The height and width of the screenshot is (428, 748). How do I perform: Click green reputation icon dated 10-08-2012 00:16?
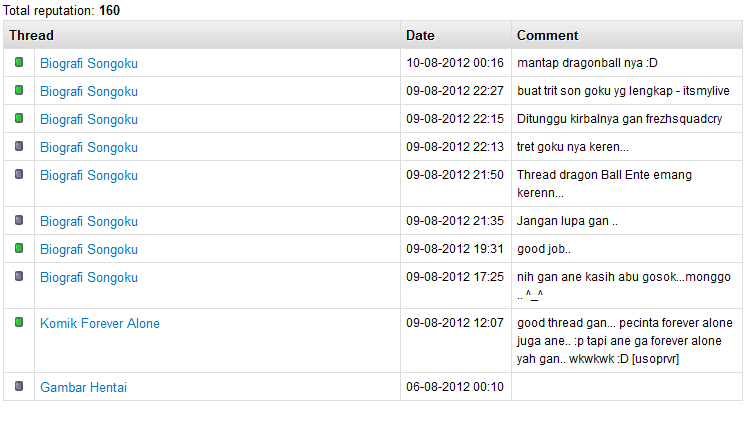coord(19,62)
